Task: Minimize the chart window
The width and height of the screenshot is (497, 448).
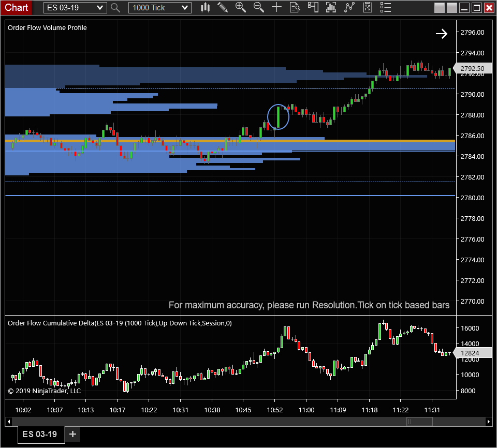Action: (x=464, y=8)
